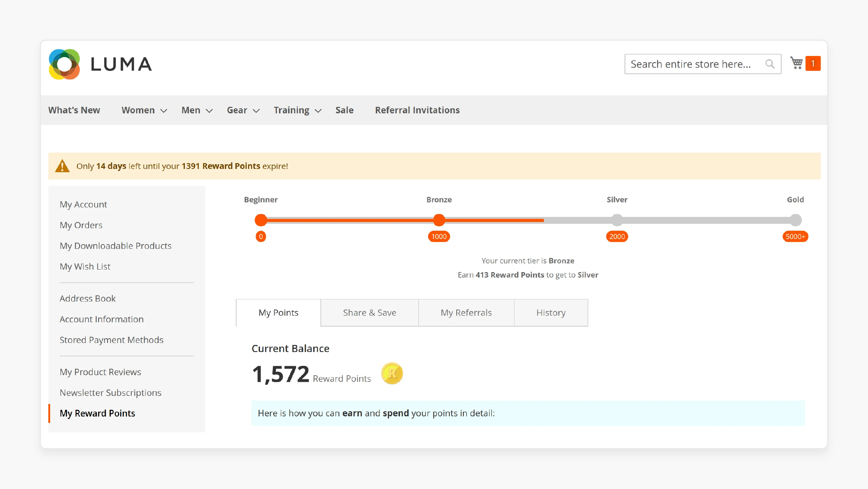Open My Downloadable Products link

click(116, 246)
